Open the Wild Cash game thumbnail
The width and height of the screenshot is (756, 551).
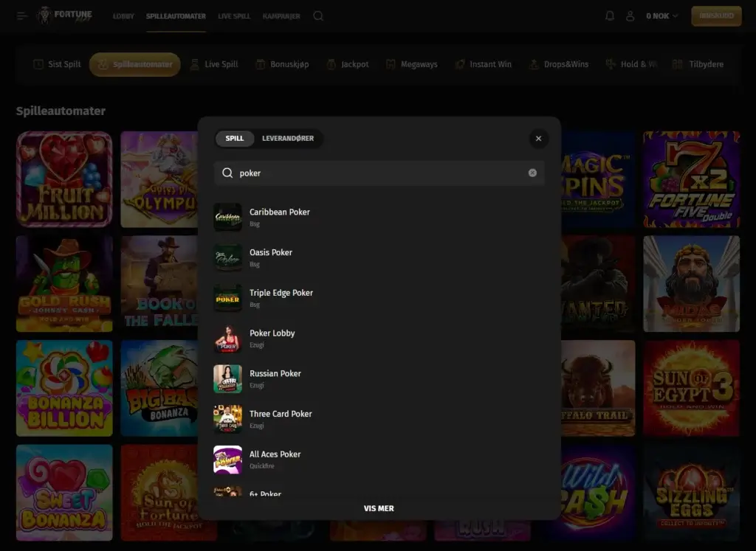[x=598, y=492]
